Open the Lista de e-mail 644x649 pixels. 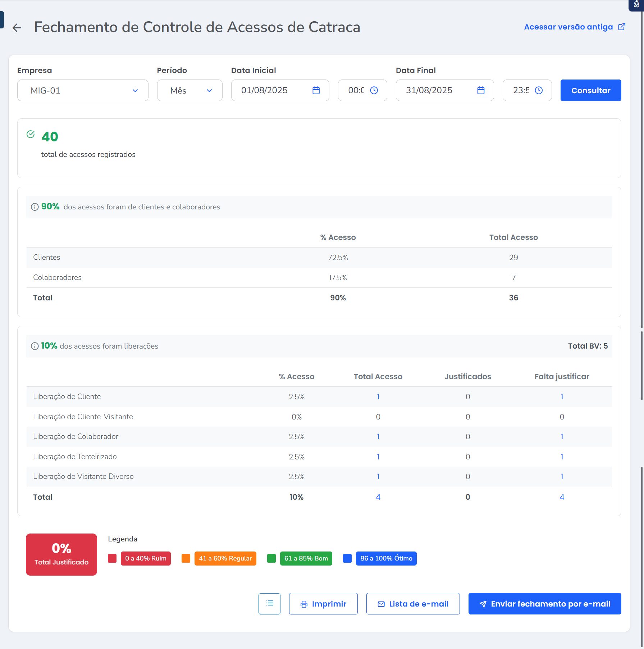[413, 604]
